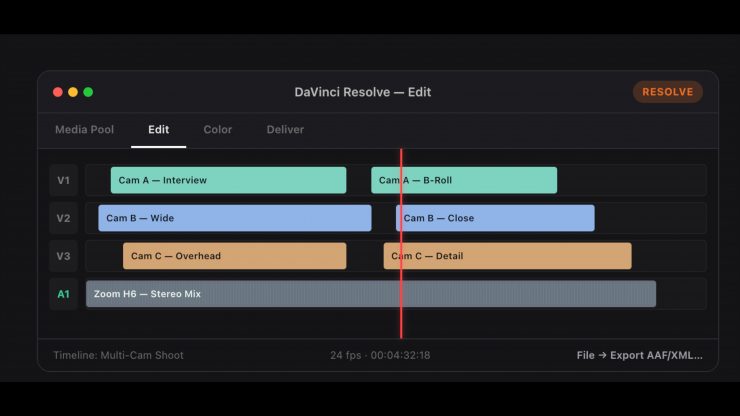Viewport: 740px width, 416px height.
Task: Click the DaVinci Resolve — Edit window title
Action: pos(362,92)
